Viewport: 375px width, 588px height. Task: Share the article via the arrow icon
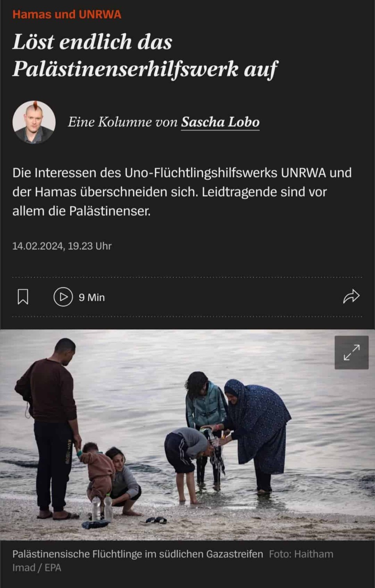[x=351, y=296]
